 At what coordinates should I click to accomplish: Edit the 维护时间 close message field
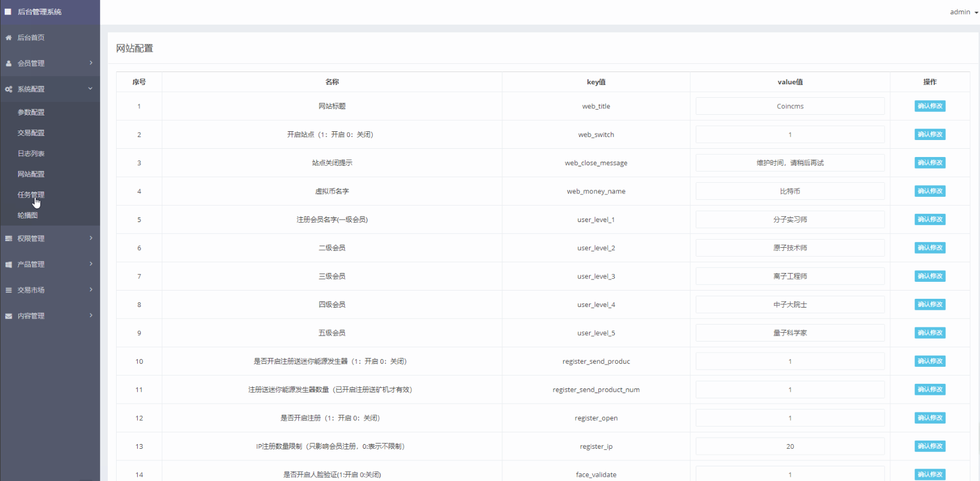click(x=790, y=163)
